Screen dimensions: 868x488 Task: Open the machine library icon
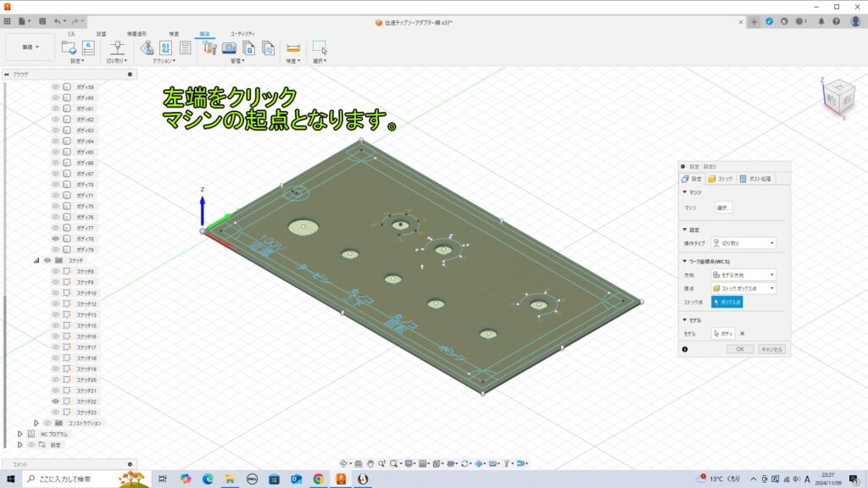click(229, 48)
